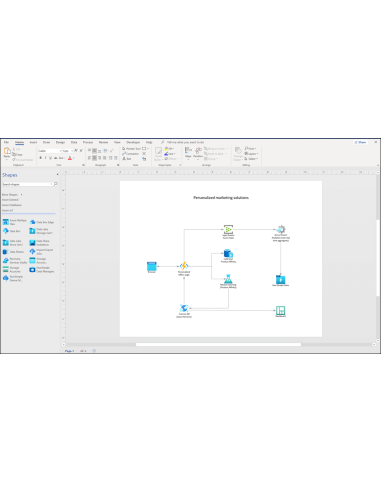The image size is (381, 492).
Task: Click the Paste icon in Clipboard group
Action: point(7,153)
